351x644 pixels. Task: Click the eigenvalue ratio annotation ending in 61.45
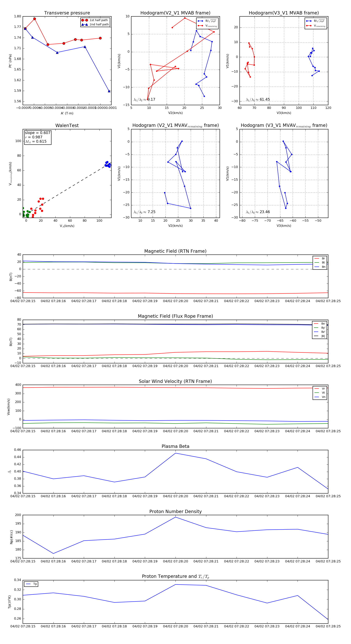[x=258, y=100]
